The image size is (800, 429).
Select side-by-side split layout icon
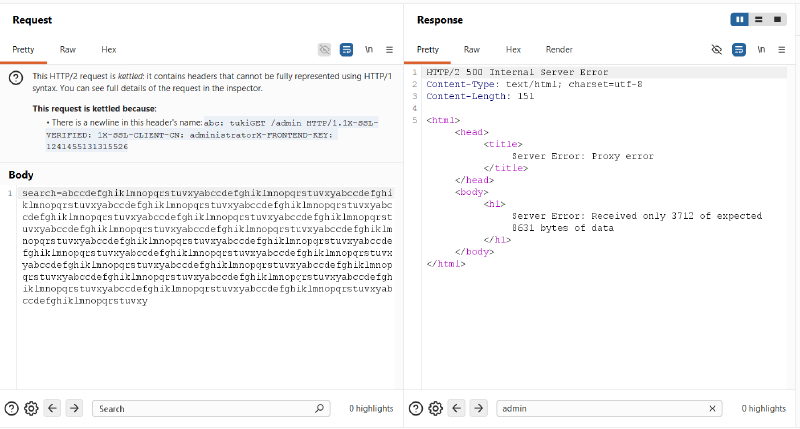point(740,19)
